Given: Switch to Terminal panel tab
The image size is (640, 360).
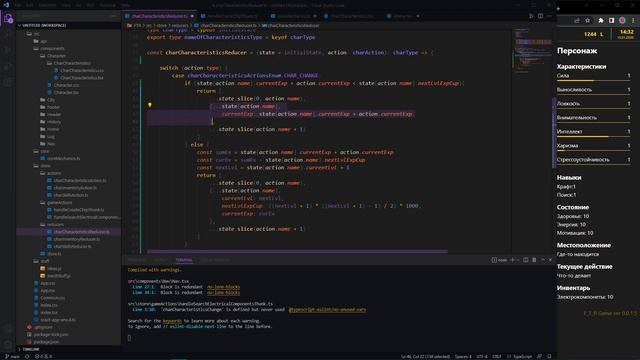Looking at the screenshot, I should pyautogui.click(x=184, y=260).
